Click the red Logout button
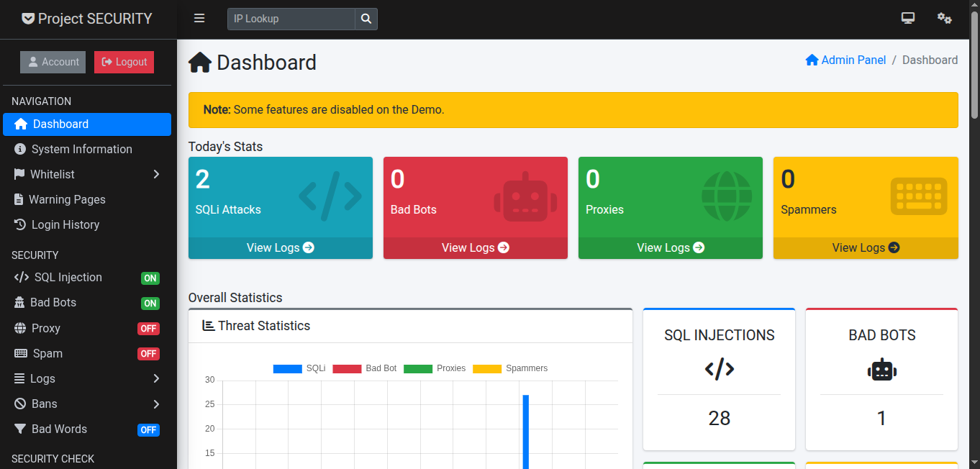Screen dimensions: 980x469 pyautogui.click(x=124, y=62)
